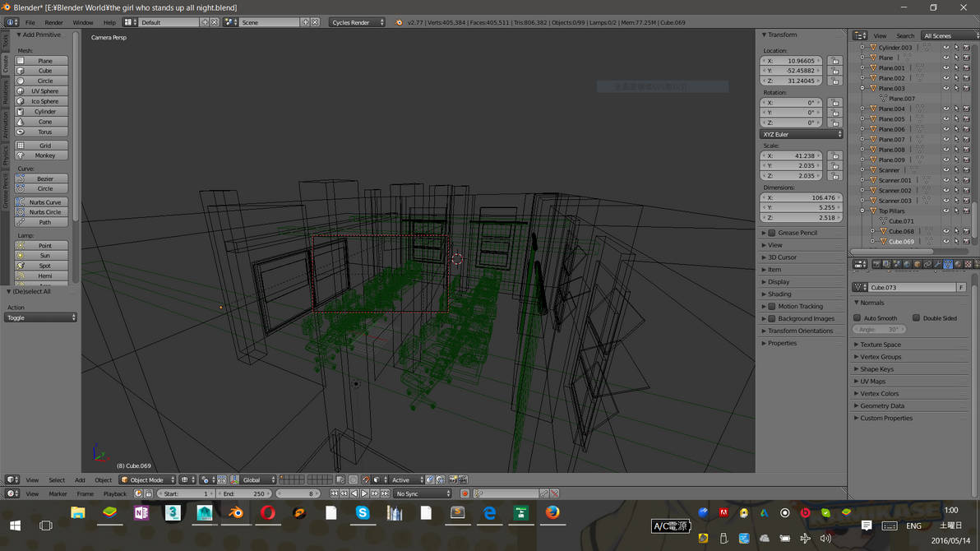Select Scanner.002 in the outliner
Image resolution: width=980 pixels, height=551 pixels.
click(895, 191)
